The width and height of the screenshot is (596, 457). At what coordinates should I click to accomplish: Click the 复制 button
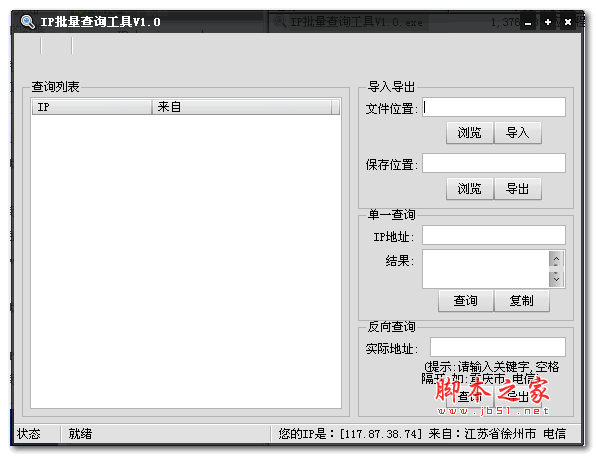tap(522, 301)
